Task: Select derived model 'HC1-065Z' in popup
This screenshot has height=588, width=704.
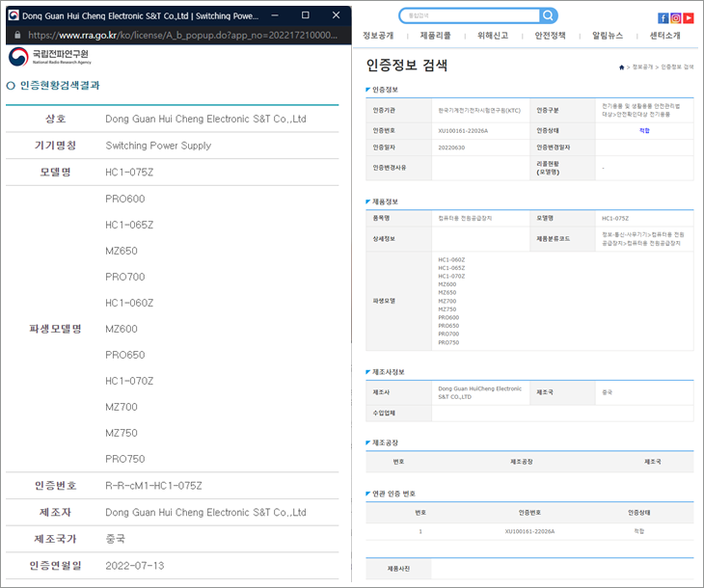Action: 129,225
